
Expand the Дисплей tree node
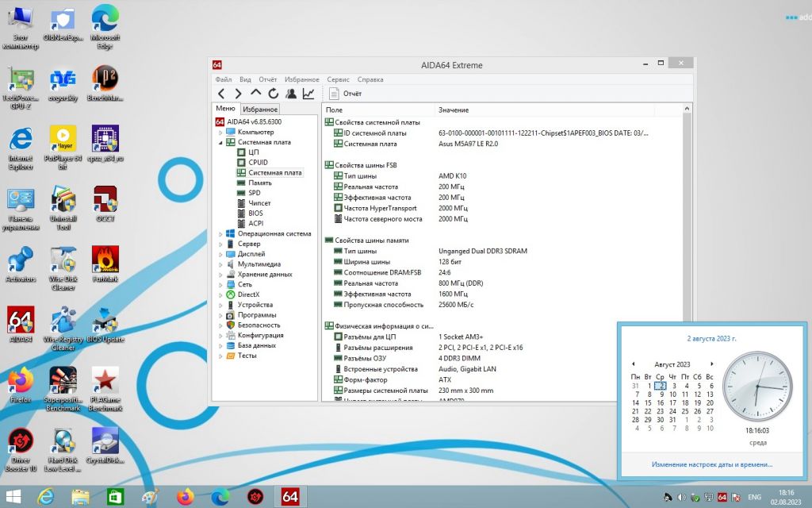pos(220,255)
